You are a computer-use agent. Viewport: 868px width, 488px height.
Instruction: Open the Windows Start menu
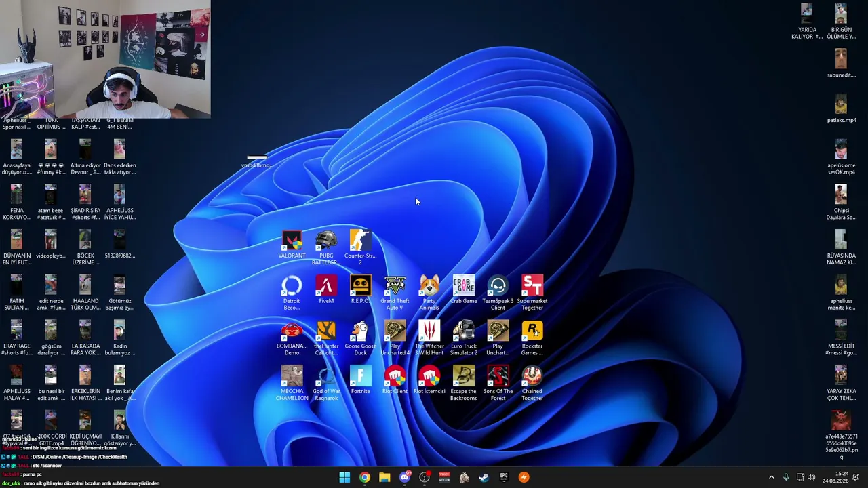point(344,477)
